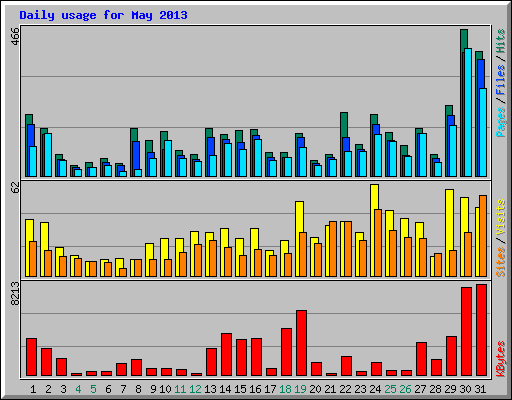This screenshot has width=512, height=400.
Task: Click the green "5" day label on x-axis
Action: click(x=93, y=389)
